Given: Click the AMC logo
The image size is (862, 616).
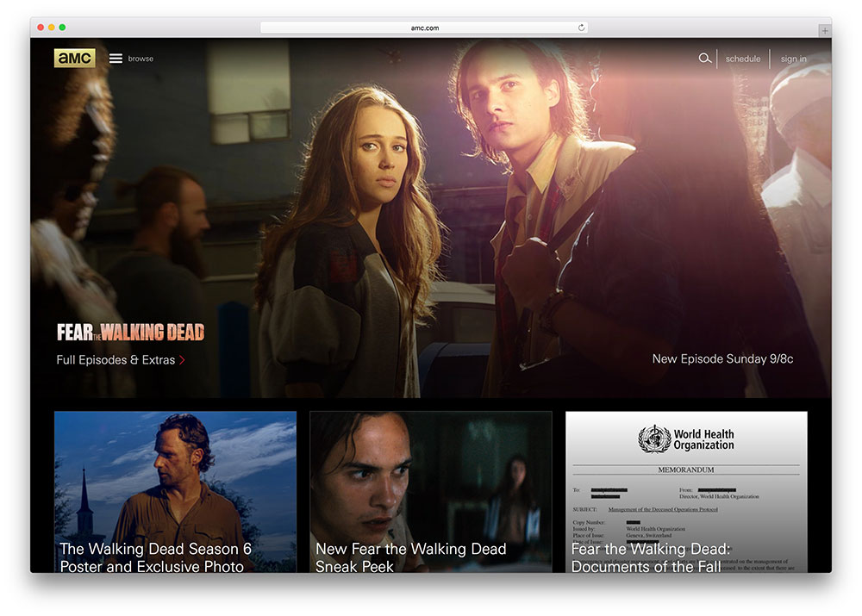Looking at the screenshot, I should pyautogui.click(x=74, y=59).
